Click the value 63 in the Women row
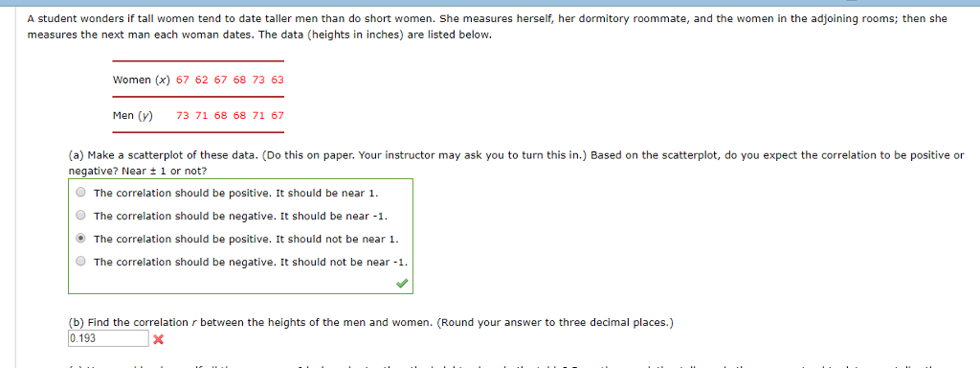The width and height of the screenshot is (980, 368). pyautogui.click(x=278, y=80)
